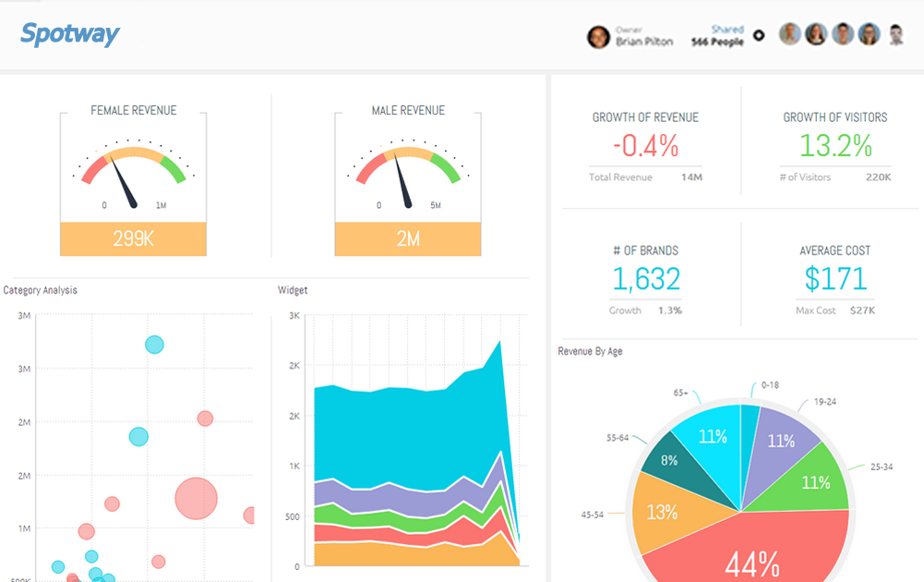924x582 pixels.
Task: Click the Revenue By Age chart title
Action: click(x=590, y=351)
